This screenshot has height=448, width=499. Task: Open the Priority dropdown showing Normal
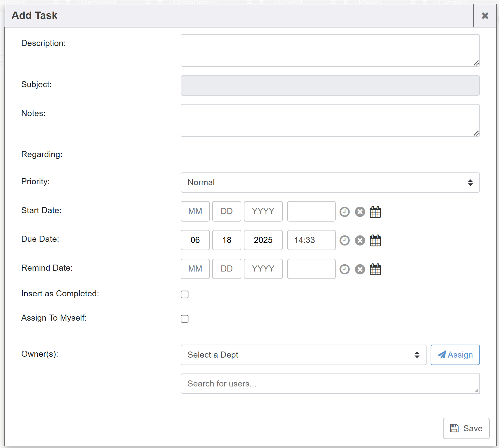330,183
